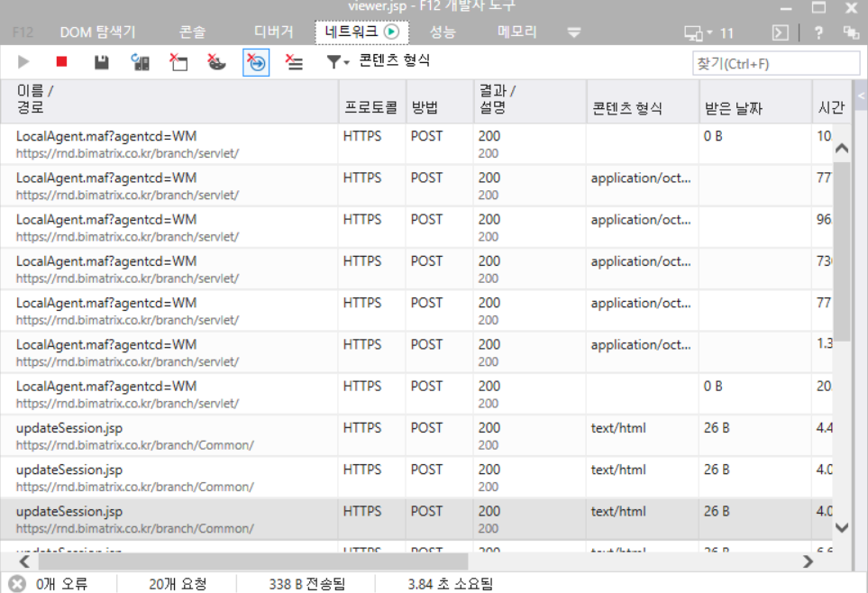Expand the overflow tools menu after 메모리
The image size is (868, 593).
tap(574, 32)
